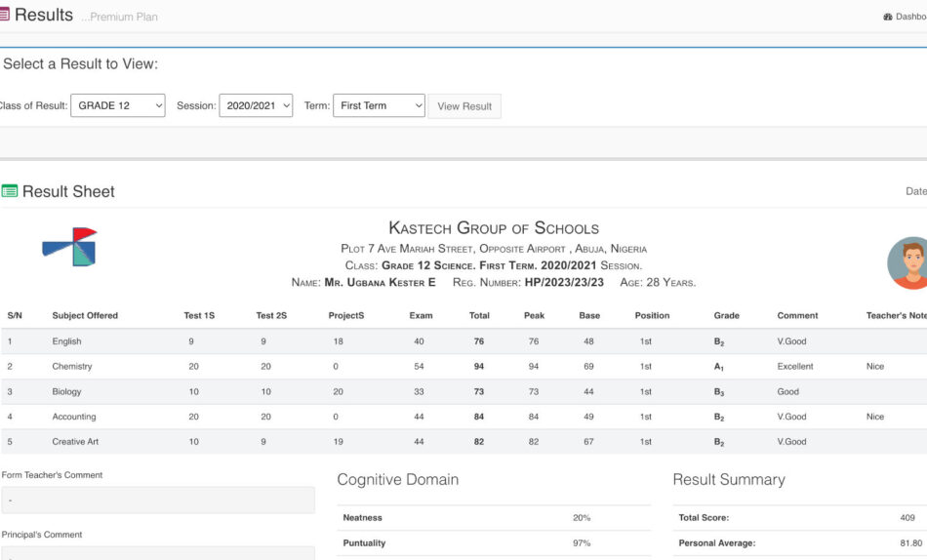The image size is (927, 560).
Task: Expand the Session 2020/2021 dropdown
Action: click(x=256, y=105)
